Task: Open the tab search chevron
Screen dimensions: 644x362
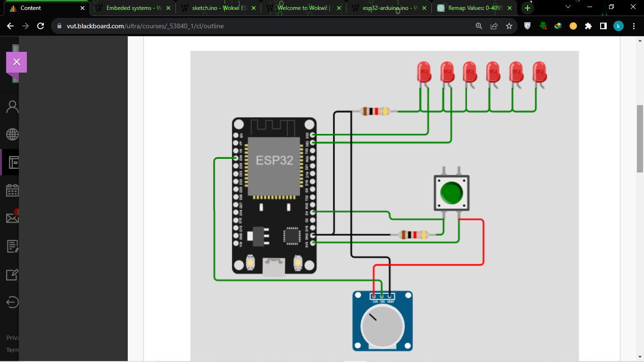Action: pos(568,8)
